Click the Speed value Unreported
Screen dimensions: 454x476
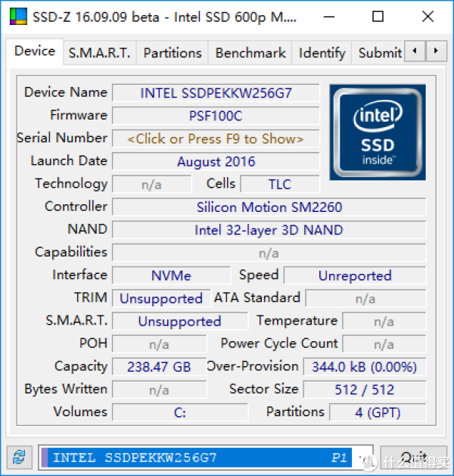tap(355, 275)
